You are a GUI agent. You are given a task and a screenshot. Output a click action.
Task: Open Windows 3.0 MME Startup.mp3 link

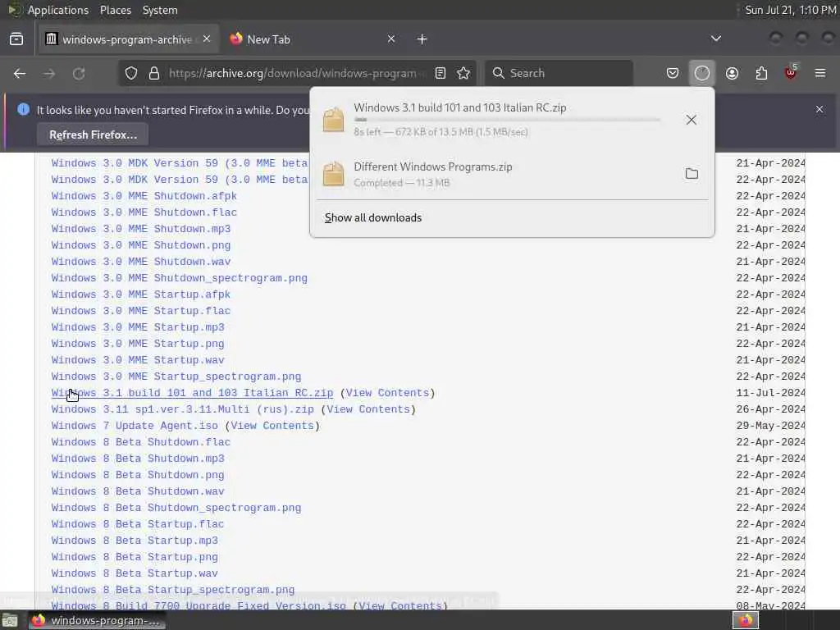[138, 327]
